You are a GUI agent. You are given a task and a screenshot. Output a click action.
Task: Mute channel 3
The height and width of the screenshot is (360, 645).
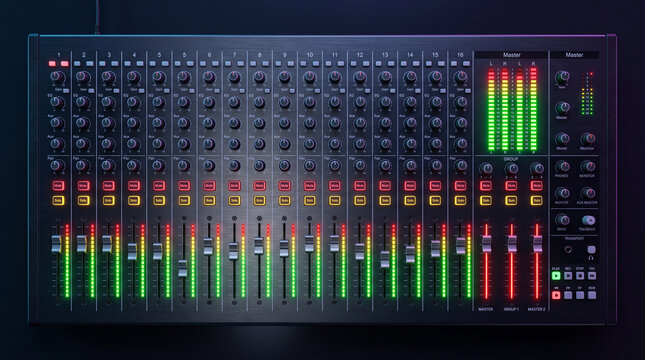(x=109, y=186)
